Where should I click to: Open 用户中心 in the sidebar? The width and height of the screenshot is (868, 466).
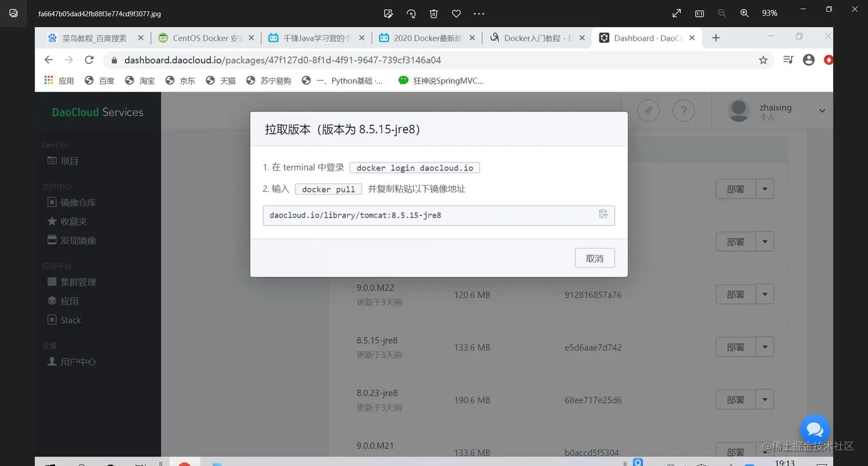[71, 361]
